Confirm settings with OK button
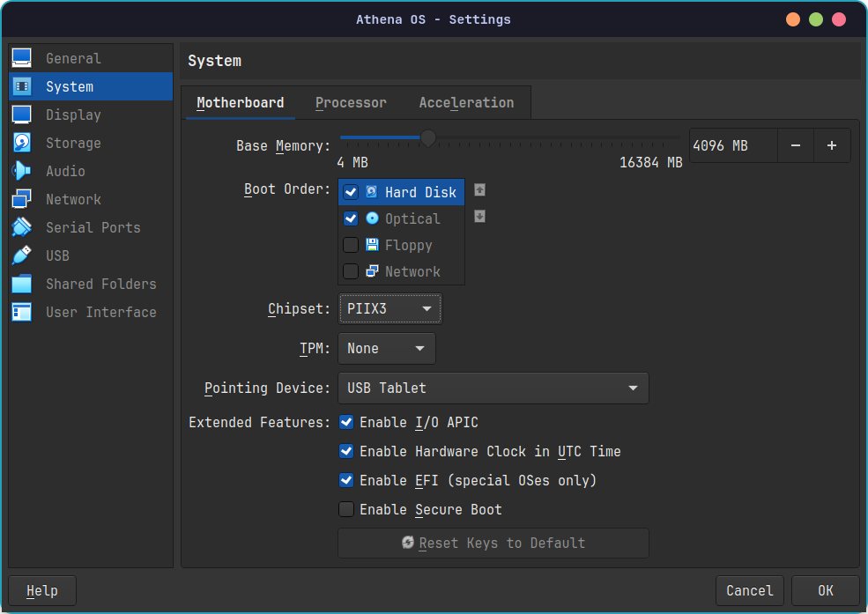868x614 pixels. tap(826, 591)
